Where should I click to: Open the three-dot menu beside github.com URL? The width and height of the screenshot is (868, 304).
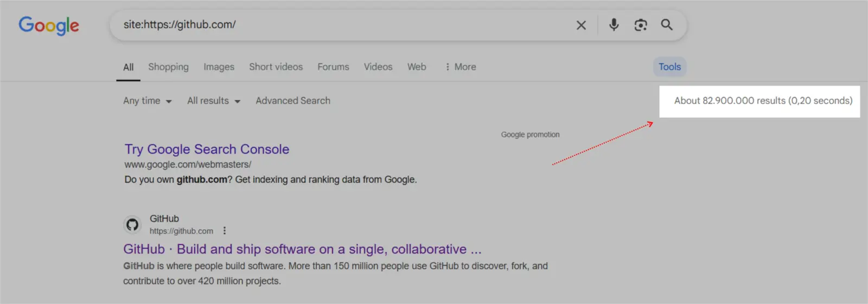(x=224, y=231)
